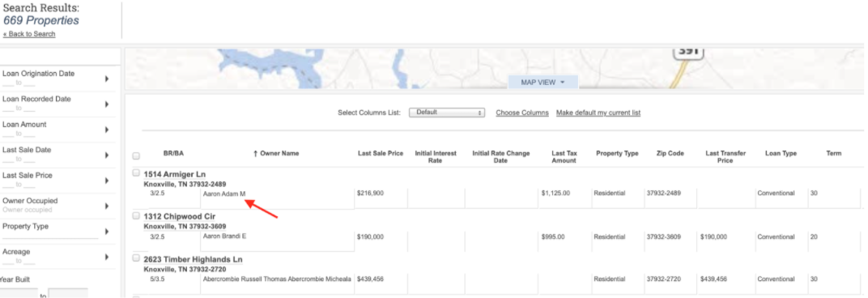The width and height of the screenshot is (868, 298).
Task: Expand Owner Occupied filter arrow
Action: point(107,206)
